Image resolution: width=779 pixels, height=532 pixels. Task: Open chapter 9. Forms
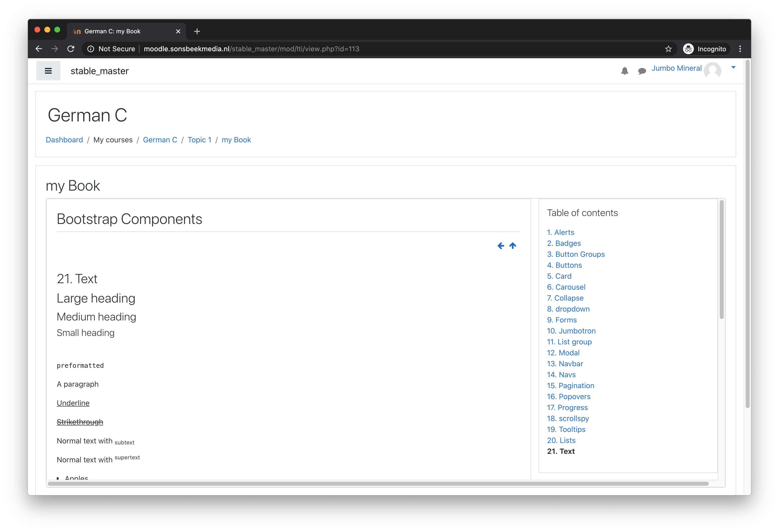tap(562, 320)
